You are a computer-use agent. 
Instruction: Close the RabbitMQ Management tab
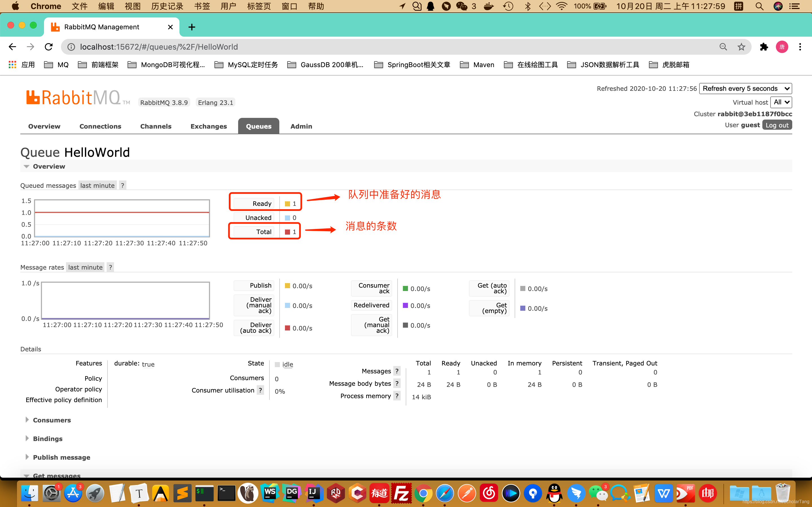pyautogui.click(x=170, y=27)
